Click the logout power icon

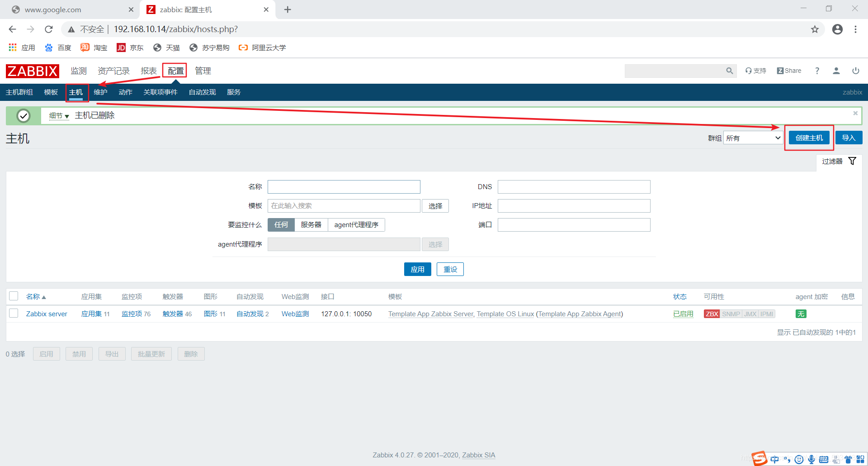pyautogui.click(x=856, y=71)
